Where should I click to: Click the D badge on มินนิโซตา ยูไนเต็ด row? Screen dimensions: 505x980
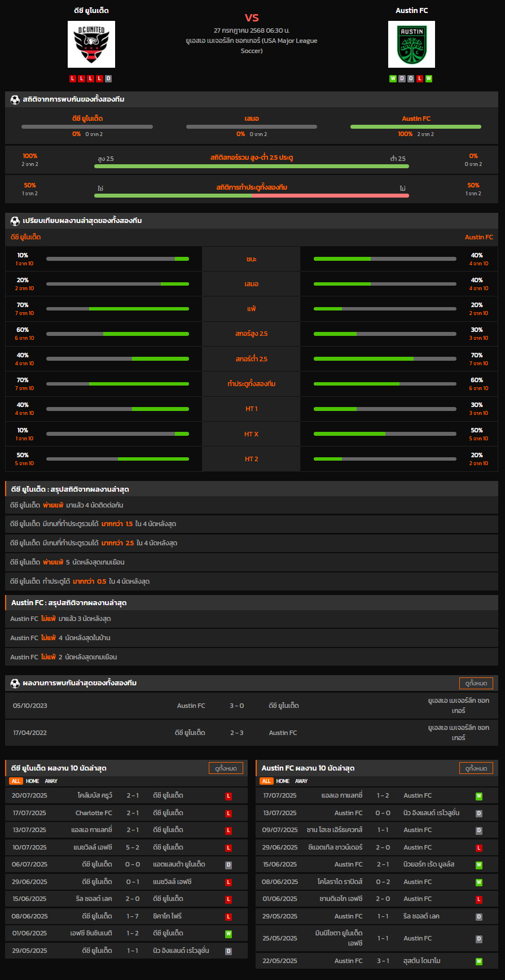479,939
